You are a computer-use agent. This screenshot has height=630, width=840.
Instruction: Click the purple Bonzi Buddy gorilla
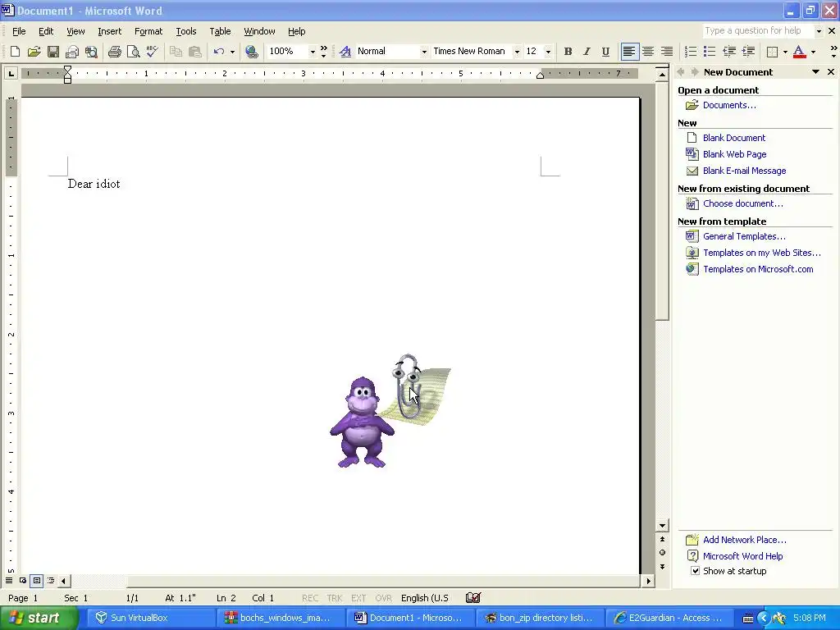tap(362, 422)
